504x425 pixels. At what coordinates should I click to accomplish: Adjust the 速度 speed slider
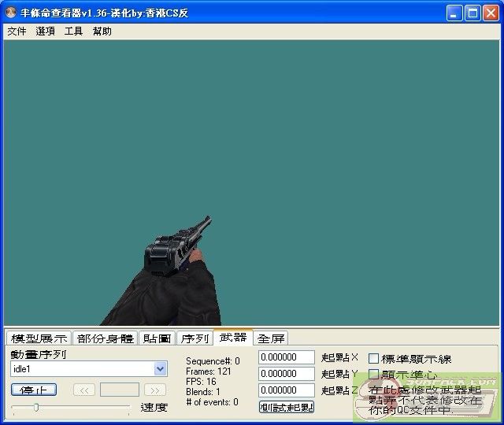35,407
